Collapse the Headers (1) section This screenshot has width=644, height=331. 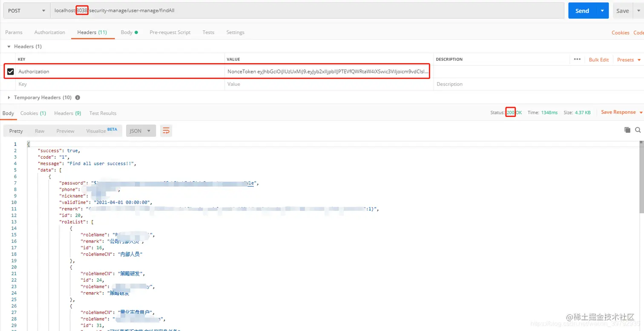click(x=9, y=46)
